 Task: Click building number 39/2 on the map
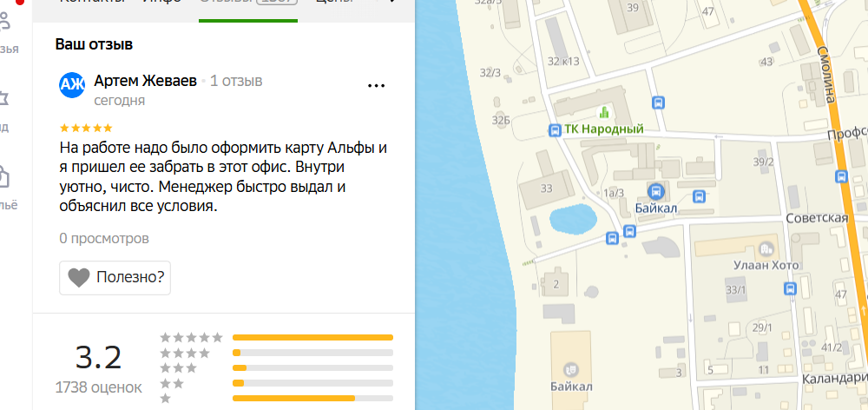[x=763, y=162]
